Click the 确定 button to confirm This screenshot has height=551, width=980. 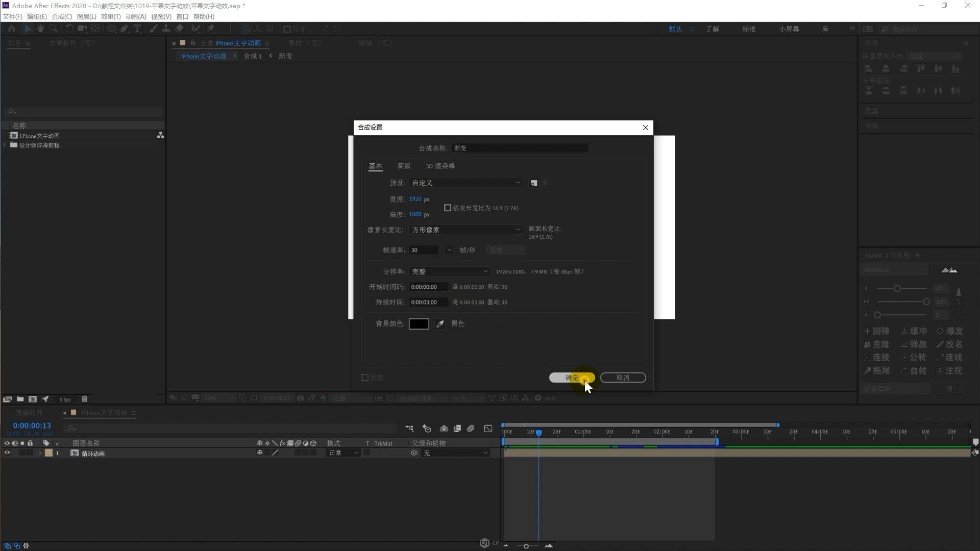point(572,378)
